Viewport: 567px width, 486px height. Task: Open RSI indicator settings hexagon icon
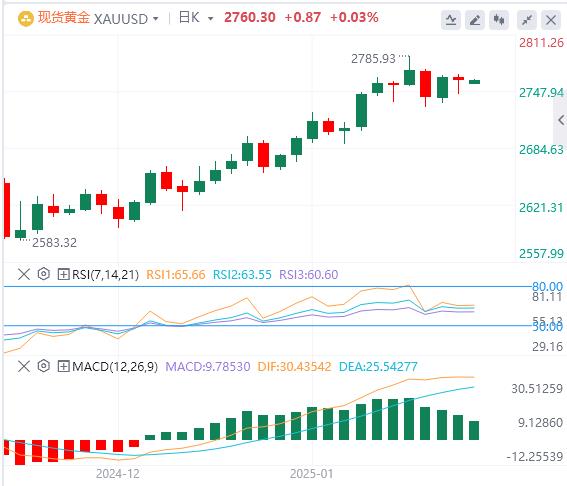(43, 274)
